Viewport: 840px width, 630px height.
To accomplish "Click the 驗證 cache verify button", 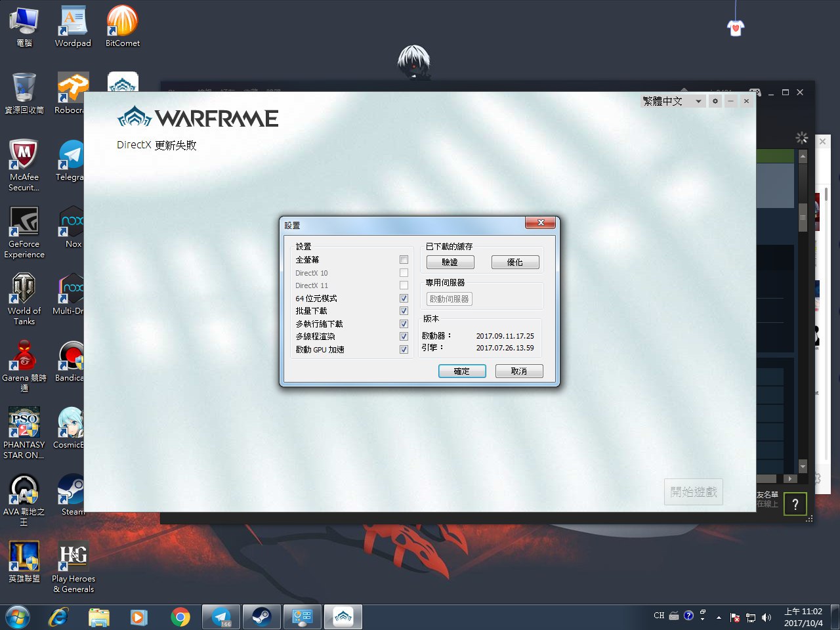I will pyautogui.click(x=450, y=262).
